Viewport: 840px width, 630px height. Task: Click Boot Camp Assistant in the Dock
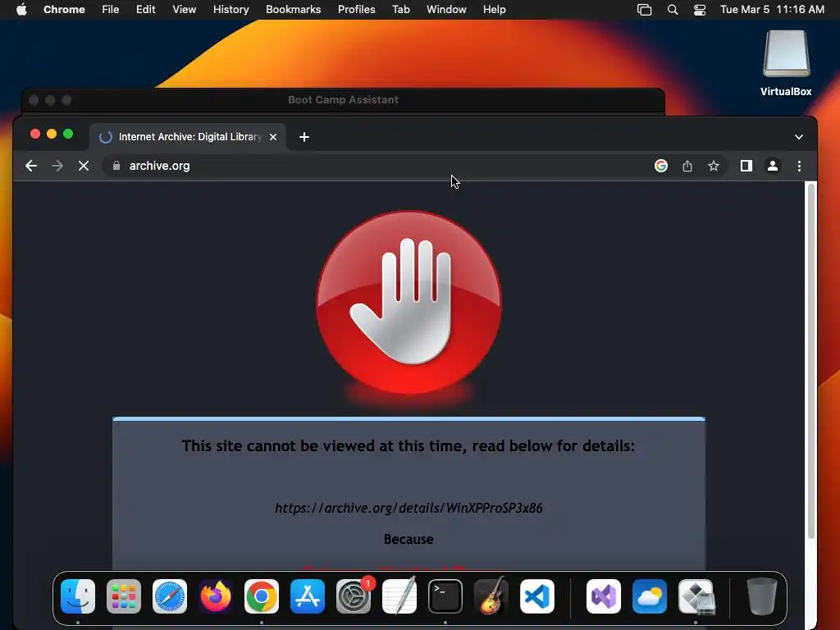point(696,596)
